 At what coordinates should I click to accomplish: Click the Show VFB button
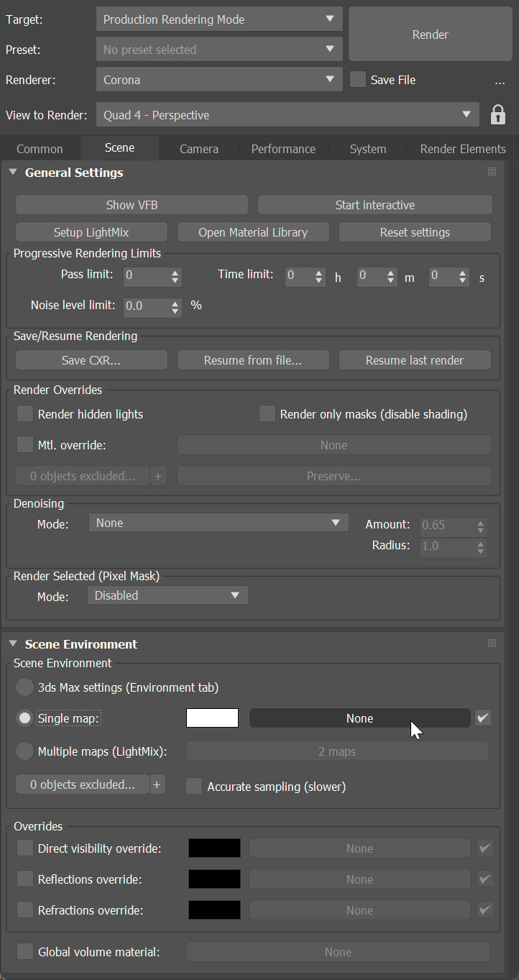tap(132, 205)
